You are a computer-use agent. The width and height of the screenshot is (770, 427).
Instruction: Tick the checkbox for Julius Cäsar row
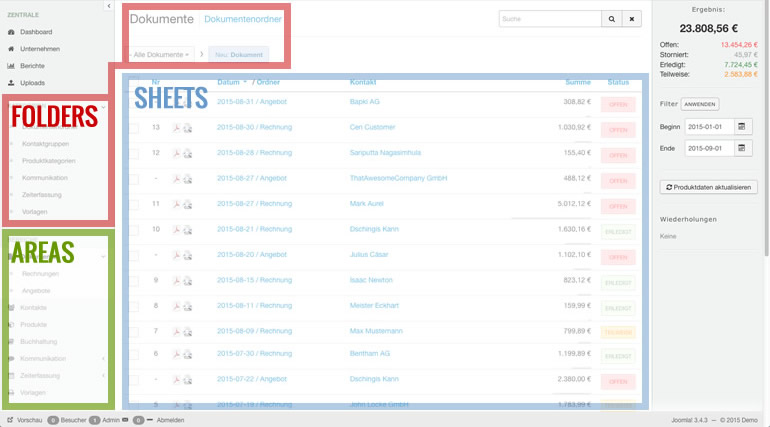point(134,256)
